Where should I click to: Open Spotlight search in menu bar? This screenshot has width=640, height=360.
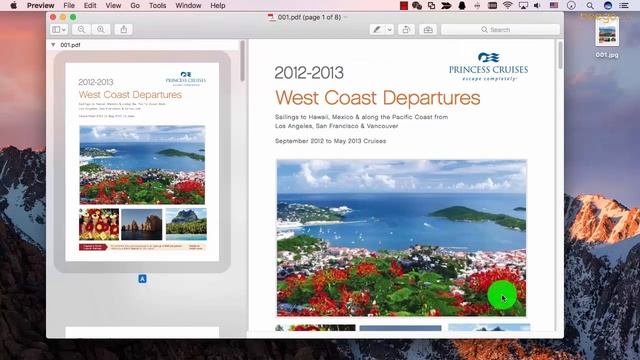pos(590,5)
